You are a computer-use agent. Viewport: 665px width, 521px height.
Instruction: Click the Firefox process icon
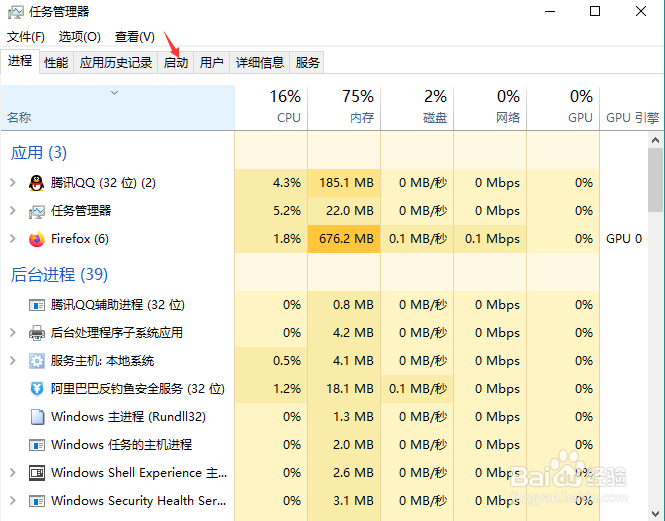36,239
